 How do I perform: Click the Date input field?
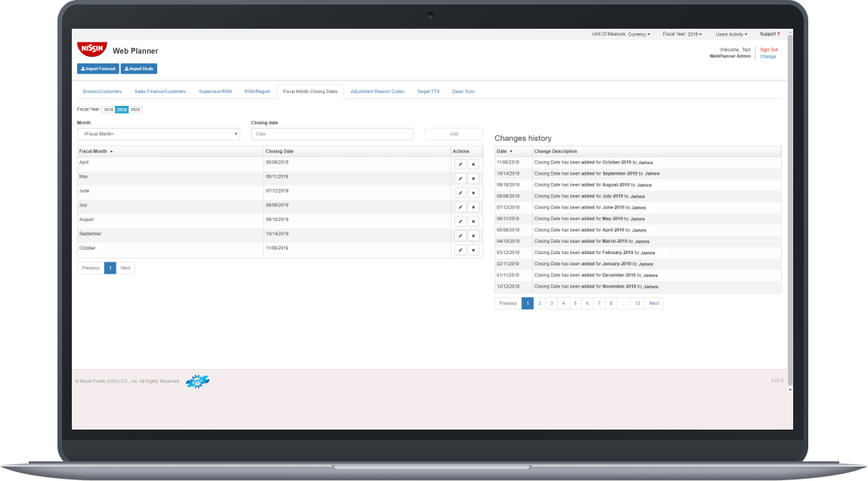pyautogui.click(x=331, y=133)
